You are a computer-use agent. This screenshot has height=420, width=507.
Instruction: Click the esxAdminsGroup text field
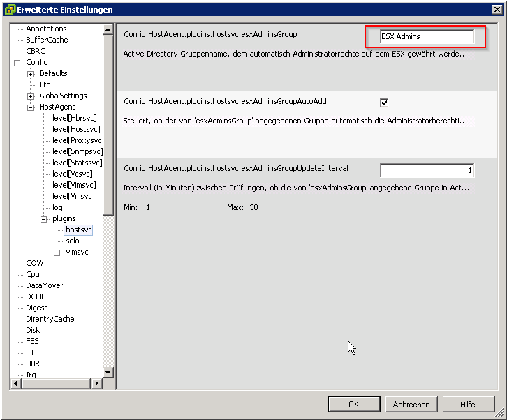[x=427, y=36]
